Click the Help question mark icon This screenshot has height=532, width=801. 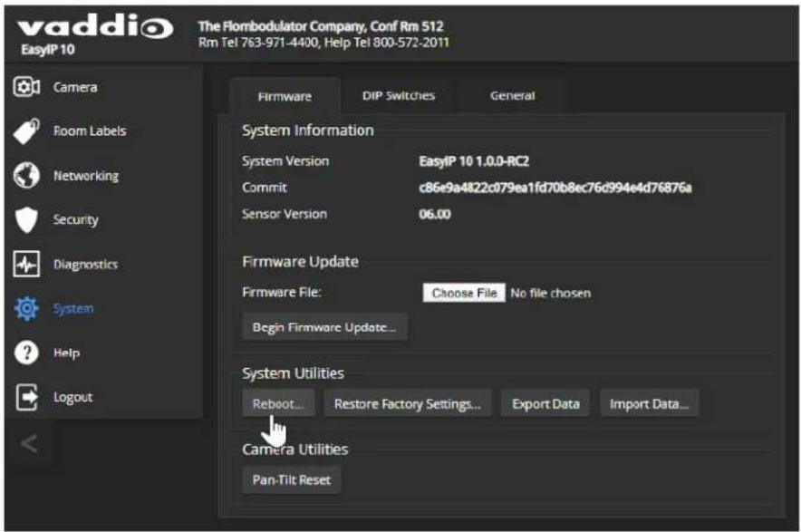26,353
